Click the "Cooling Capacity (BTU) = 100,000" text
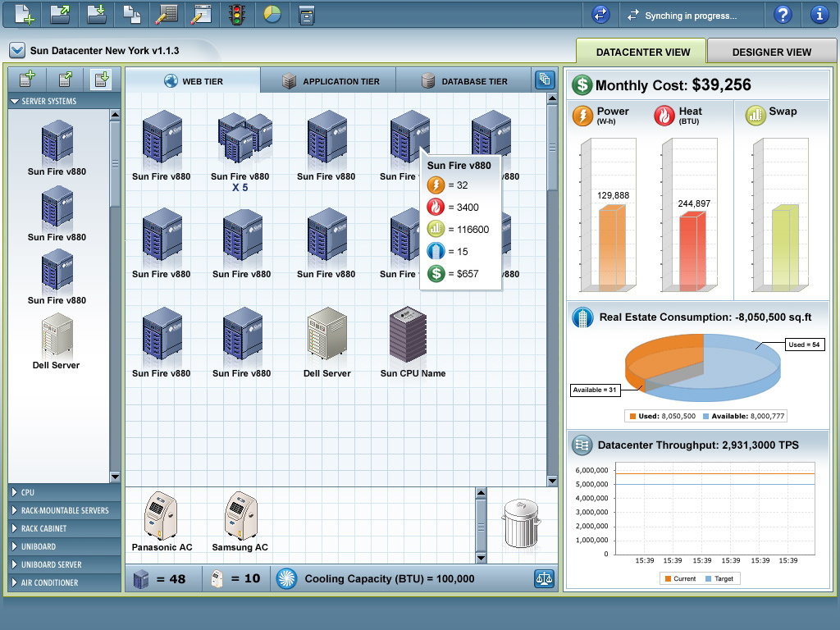Image resolution: width=840 pixels, height=630 pixels. (x=390, y=578)
